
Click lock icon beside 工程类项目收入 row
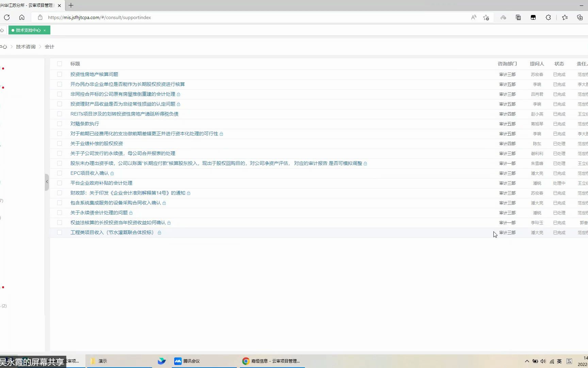[159, 233]
